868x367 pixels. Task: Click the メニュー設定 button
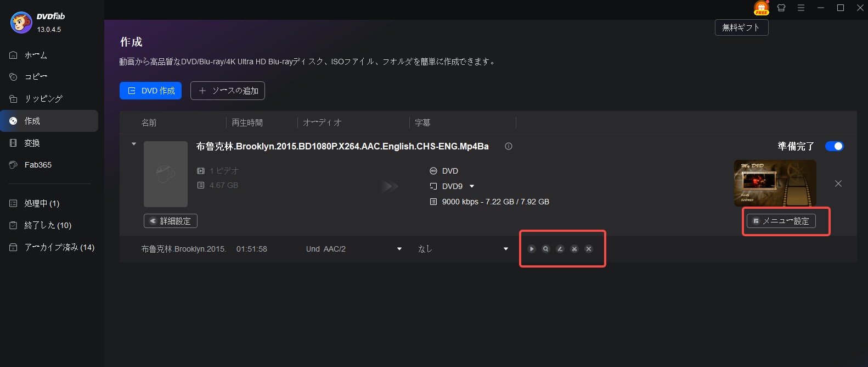pos(781,221)
